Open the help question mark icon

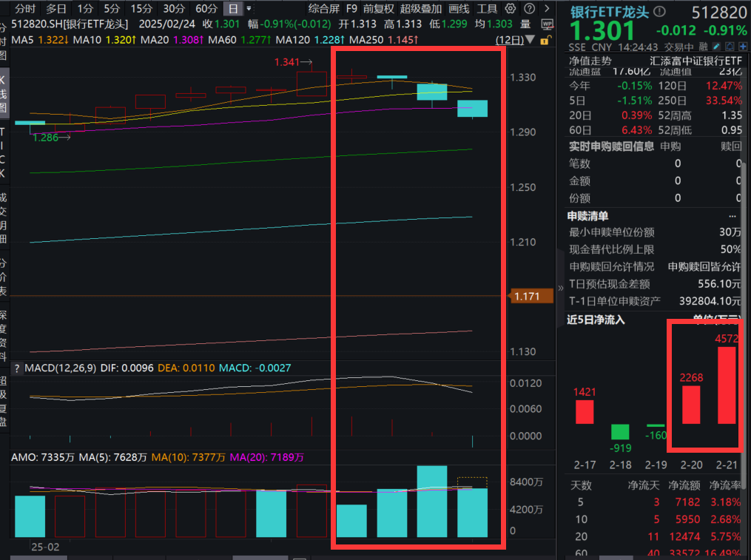pos(529,9)
